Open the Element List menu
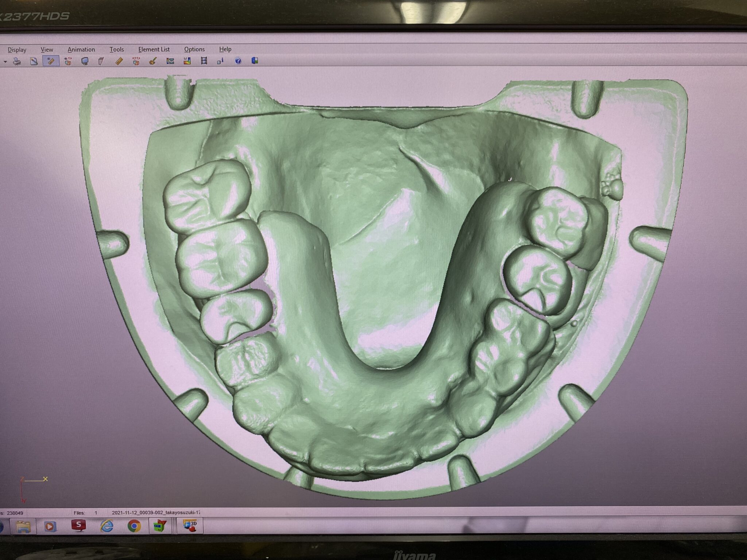 [x=154, y=49]
